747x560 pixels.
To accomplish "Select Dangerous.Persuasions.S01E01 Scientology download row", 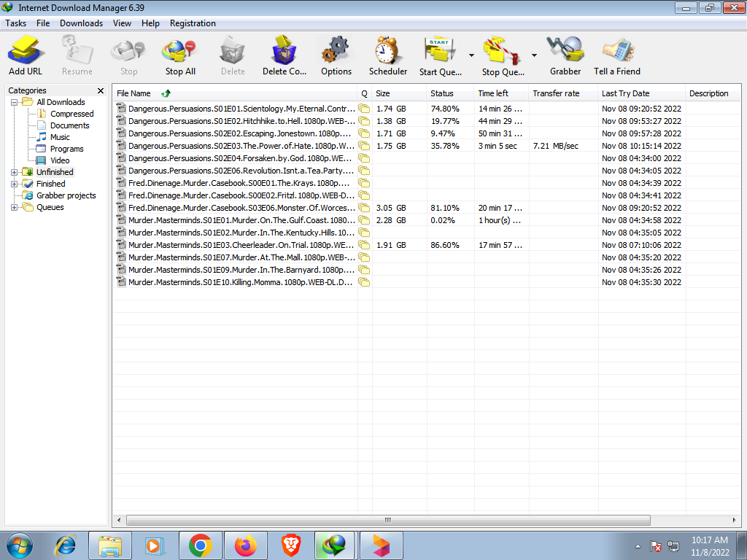I will 426,109.
